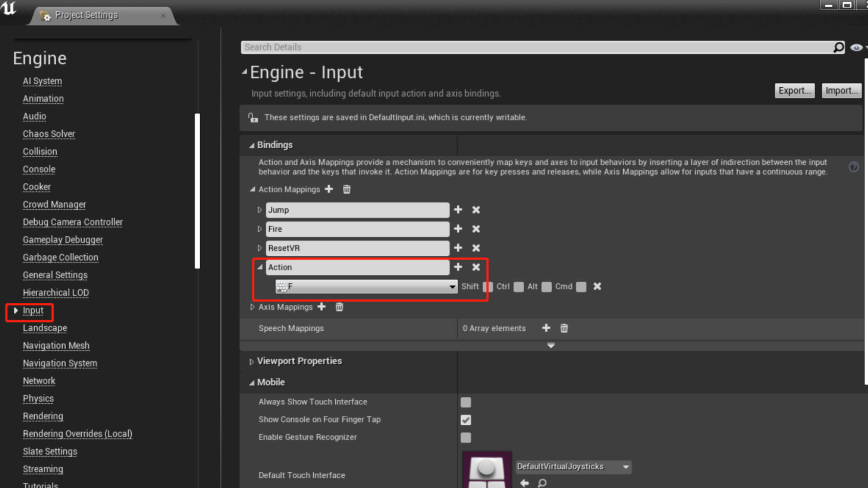Toggle Show Console on Four Finger Tap
Viewport: 868px width, 488px height.
pyautogui.click(x=466, y=420)
